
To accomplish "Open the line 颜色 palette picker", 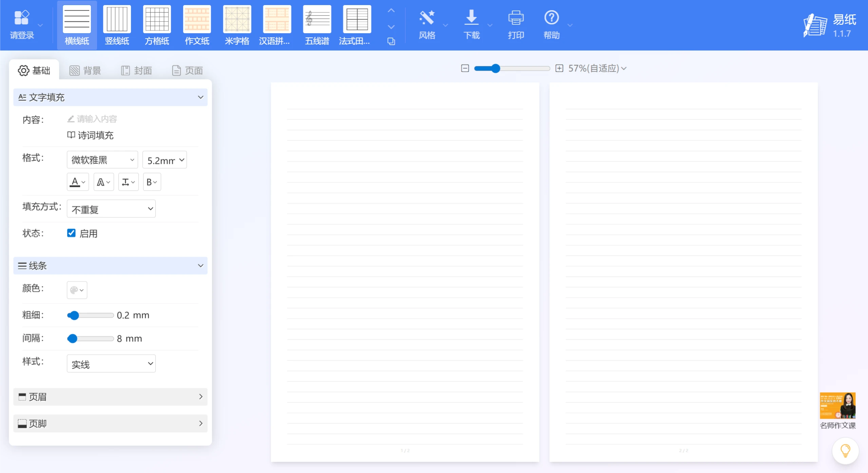I will (x=77, y=290).
